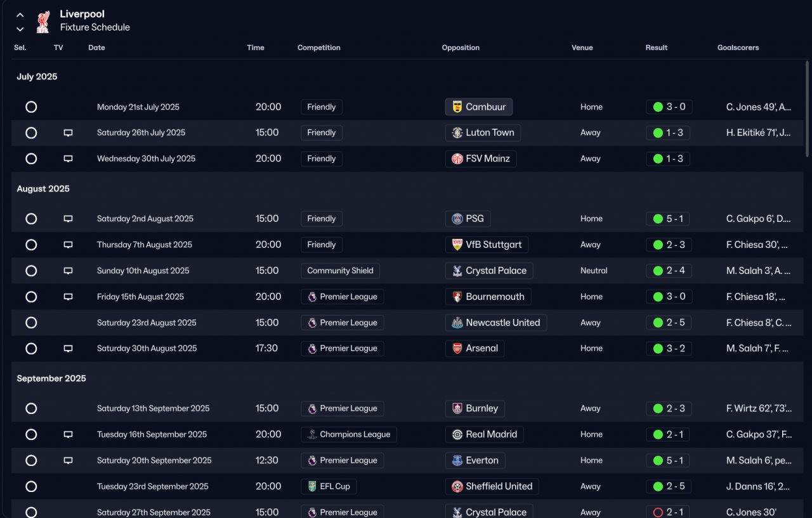The height and width of the screenshot is (518, 812).
Task: Click the PSG club badge
Action: tap(457, 219)
